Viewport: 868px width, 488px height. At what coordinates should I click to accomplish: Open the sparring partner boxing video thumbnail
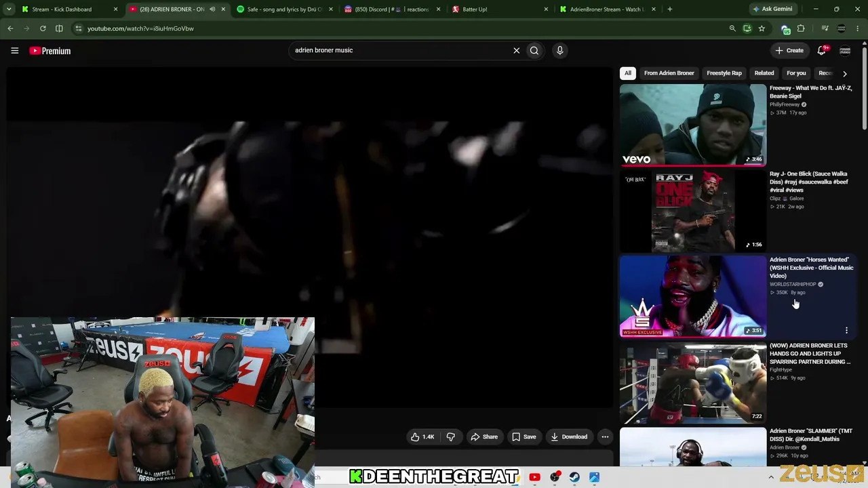click(x=693, y=382)
